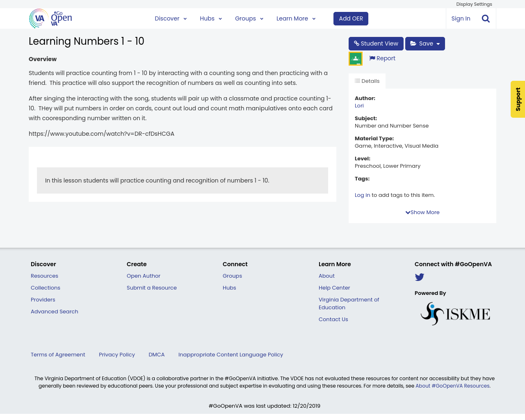Click the Google Classroom share icon
This screenshot has height=420, width=525.
coord(355,59)
